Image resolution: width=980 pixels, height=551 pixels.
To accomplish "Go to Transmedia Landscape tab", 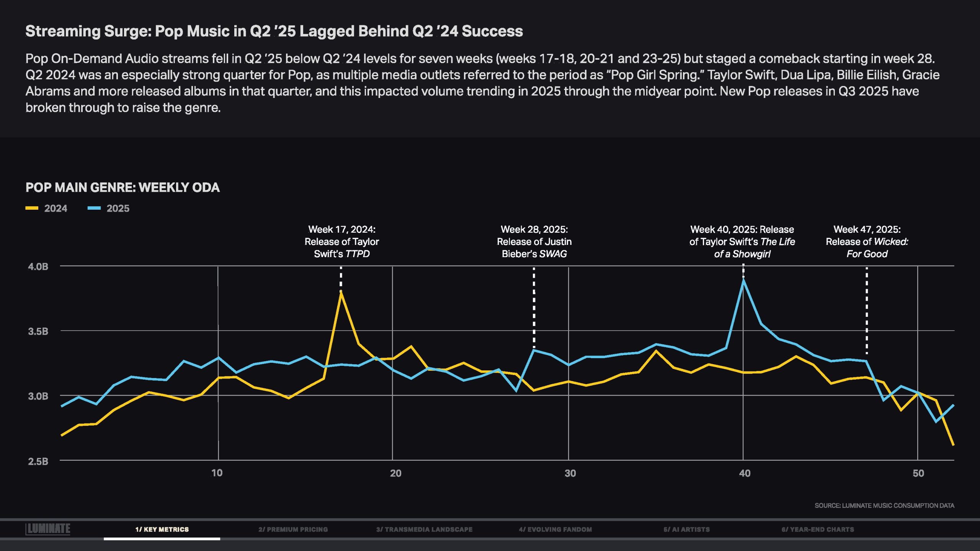I will [424, 530].
